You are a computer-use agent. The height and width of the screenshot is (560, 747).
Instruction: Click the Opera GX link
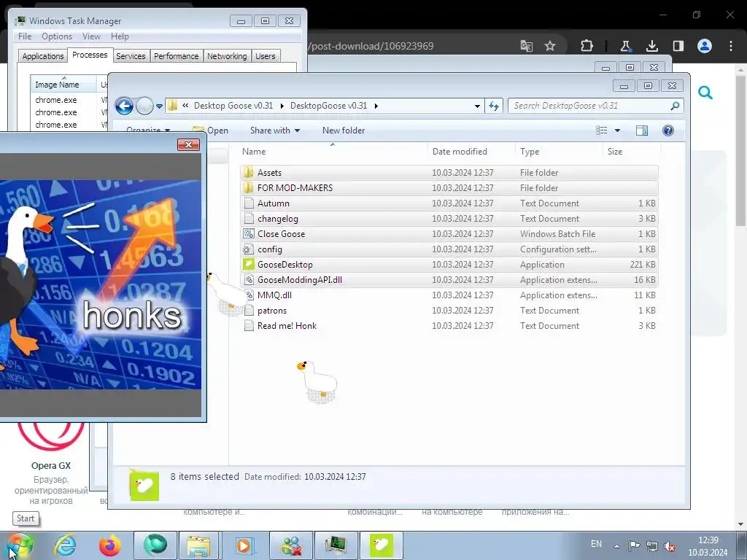tap(51, 466)
